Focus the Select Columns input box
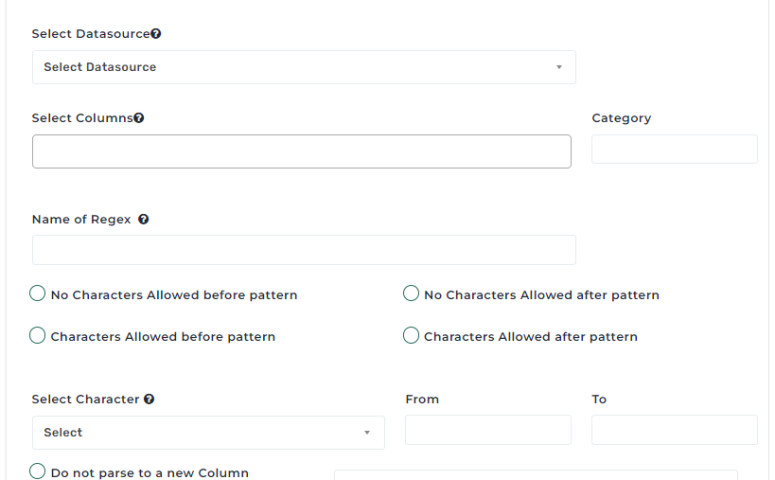Image resolution: width=775 pixels, height=480 pixels. click(301, 152)
